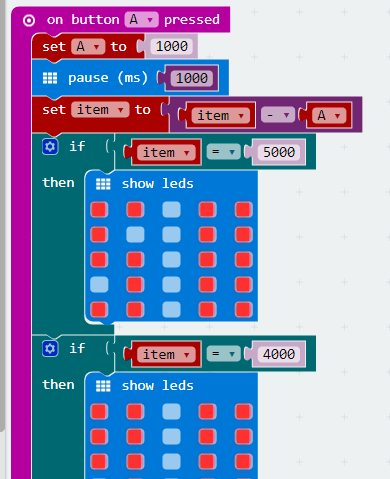
Task: Click the gear icon of the first if block
Action: (50, 147)
